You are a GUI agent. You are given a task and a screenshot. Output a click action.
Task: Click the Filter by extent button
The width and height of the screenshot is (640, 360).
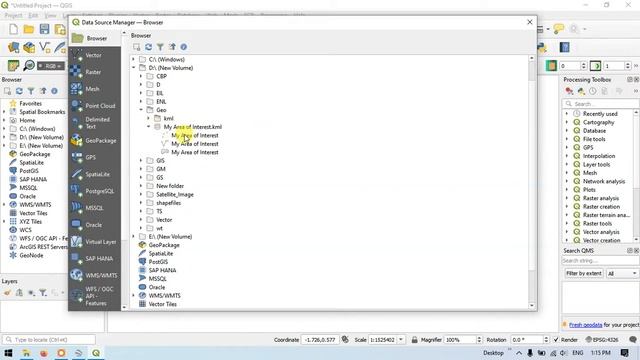[x=584, y=273]
